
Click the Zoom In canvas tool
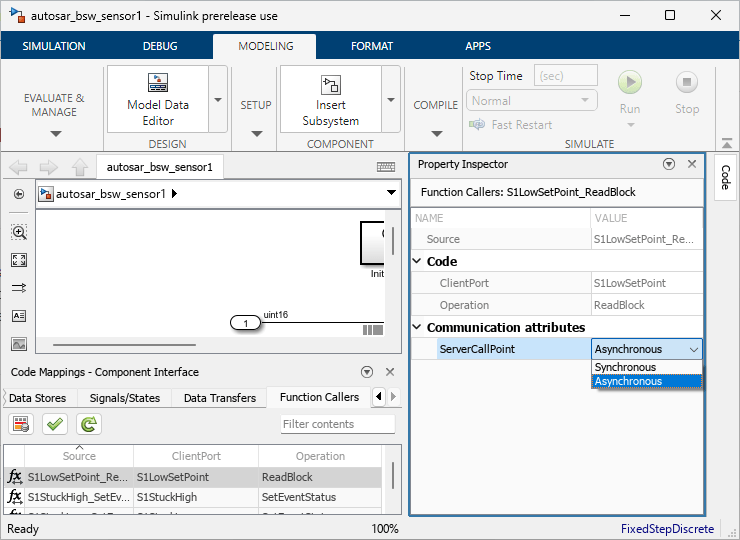[x=19, y=232]
